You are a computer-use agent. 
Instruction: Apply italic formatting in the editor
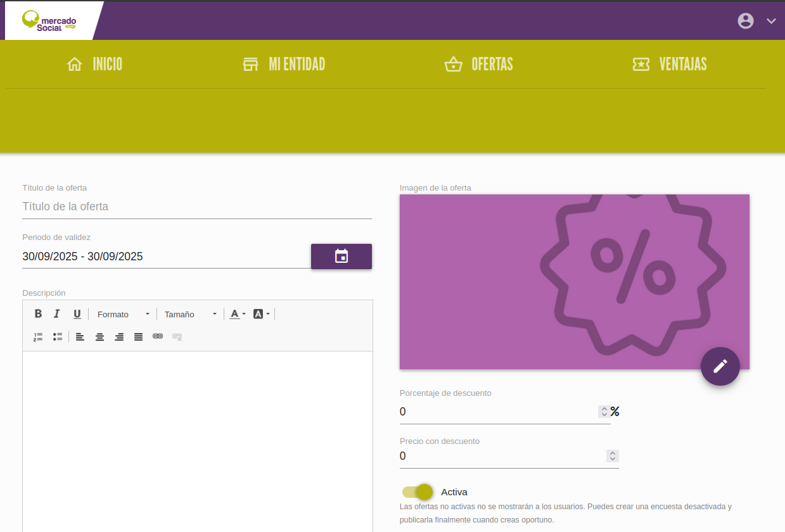point(57,314)
